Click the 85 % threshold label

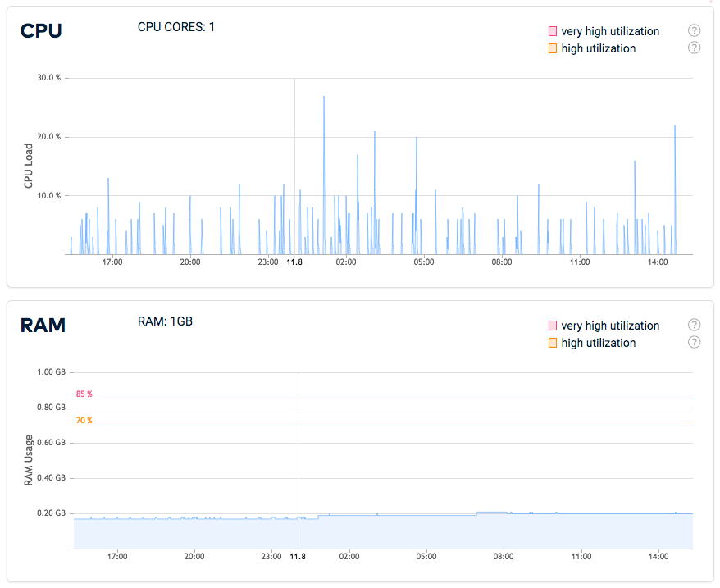click(83, 394)
